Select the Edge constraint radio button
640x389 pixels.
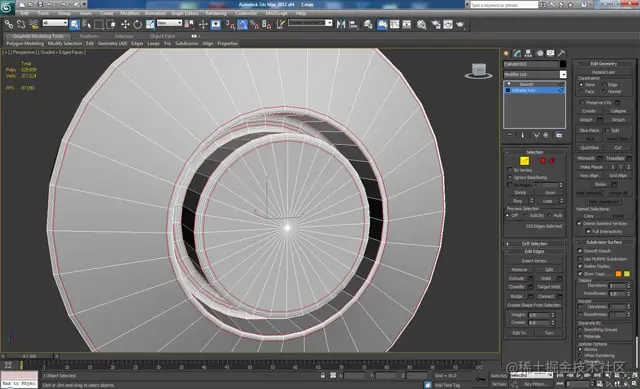pos(604,84)
